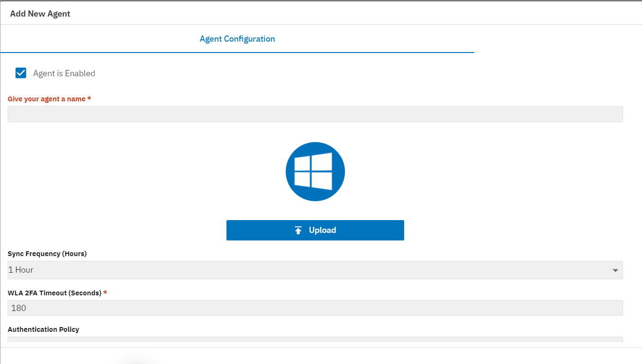Viewport: 642px width, 364px height.
Task: Click the Upload button
Action: coord(315,230)
